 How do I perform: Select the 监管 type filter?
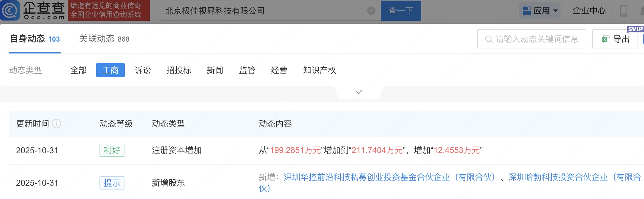(247, 70)
